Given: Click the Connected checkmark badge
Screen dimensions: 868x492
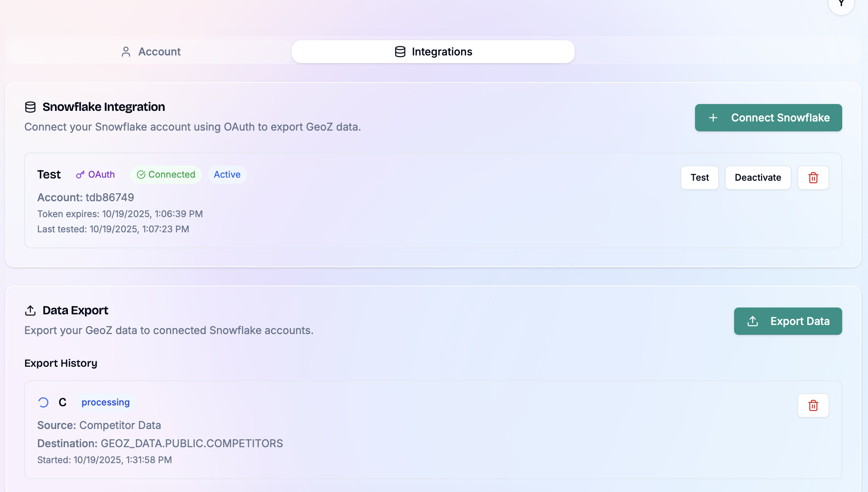Looking at the screenshot, I should tap(166, 175).
